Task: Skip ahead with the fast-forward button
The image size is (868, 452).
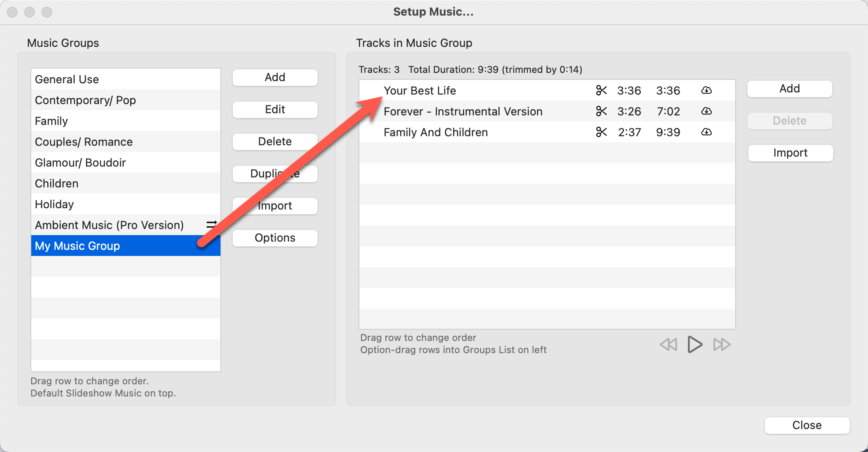Action: coord(722,344)
